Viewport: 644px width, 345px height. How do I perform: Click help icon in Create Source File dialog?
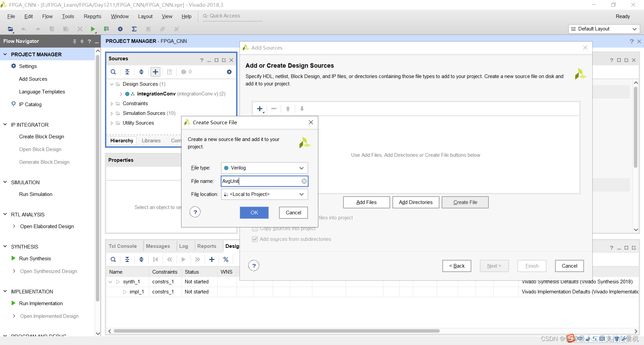pos(195,212)
